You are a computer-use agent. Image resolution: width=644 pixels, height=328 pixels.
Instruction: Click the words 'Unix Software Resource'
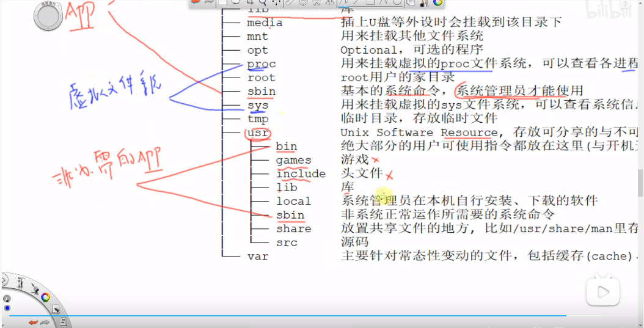(x=419, y=133)
